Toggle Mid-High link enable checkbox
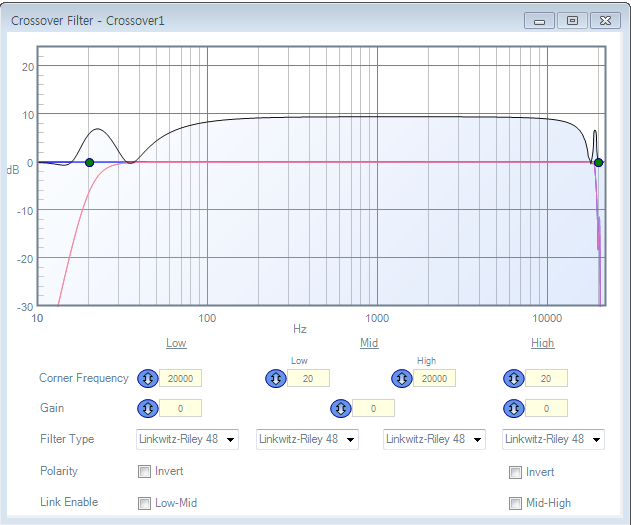 (x=515, y=503)
